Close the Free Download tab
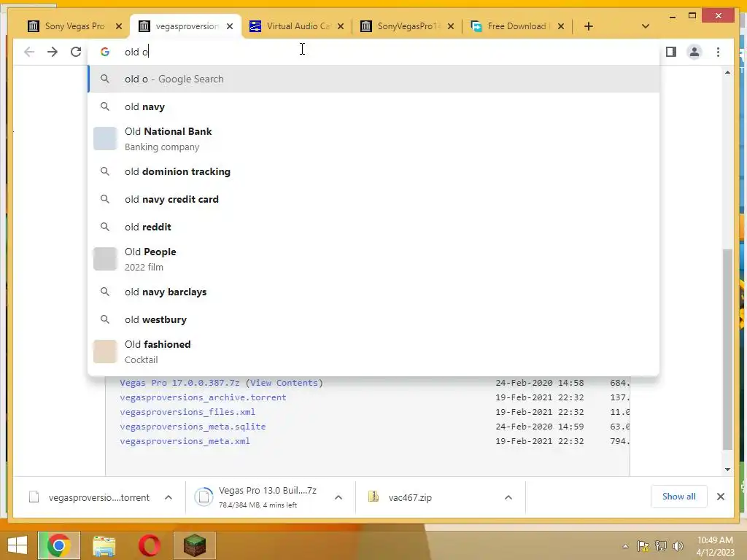This screenshot has width=747, height=560. click(561, 26)
